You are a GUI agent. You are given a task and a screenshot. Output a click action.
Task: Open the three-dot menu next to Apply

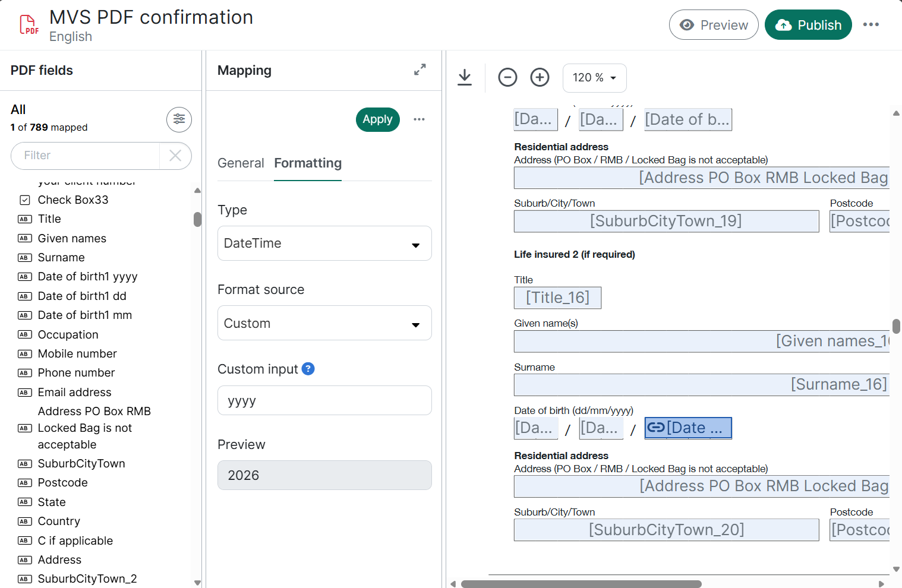(419, 119)
